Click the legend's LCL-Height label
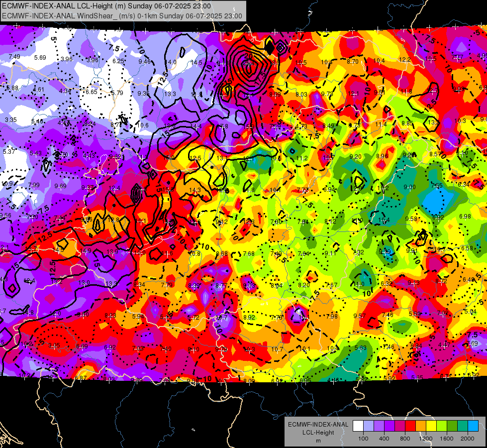The image size is (487, 448). pos(318,433)
